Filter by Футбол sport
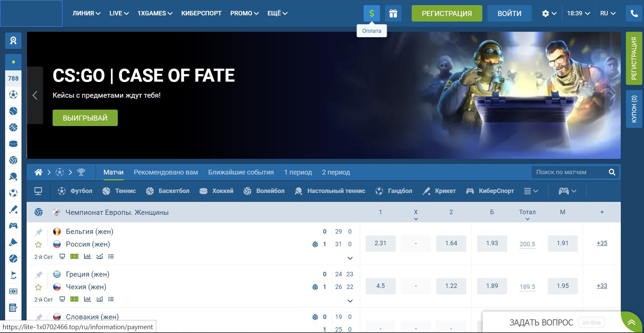The width and height of the screenshot is (644, 333). 75,191
